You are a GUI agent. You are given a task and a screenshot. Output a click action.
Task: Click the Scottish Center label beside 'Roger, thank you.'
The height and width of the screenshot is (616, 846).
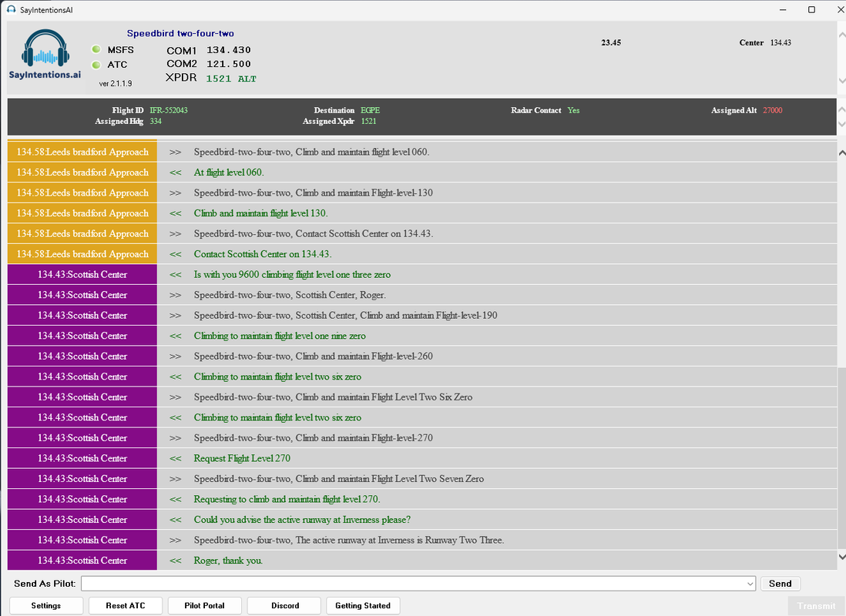[x=82, y=561]
